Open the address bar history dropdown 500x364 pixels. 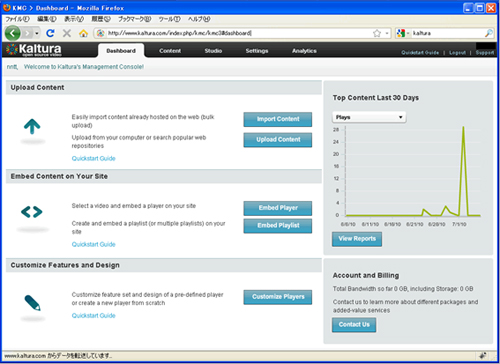click(x=387, y=33)
